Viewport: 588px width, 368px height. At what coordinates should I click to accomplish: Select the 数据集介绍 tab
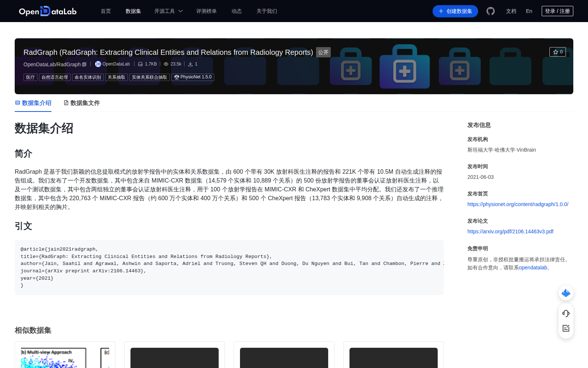point(33,103)
